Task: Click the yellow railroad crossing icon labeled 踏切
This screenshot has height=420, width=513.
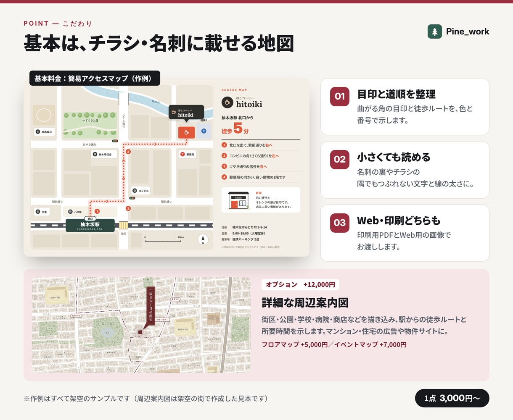Action: [123, 225]
